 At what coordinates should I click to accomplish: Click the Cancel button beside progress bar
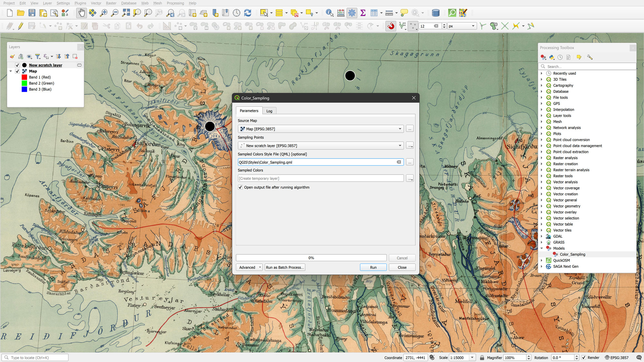tap(402, 258)
